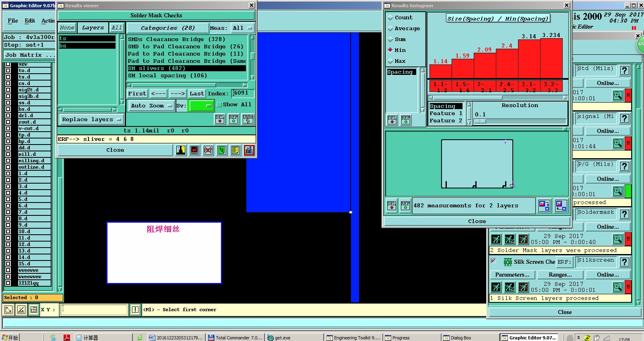Click third running-man icon in Solder Mask row
The image size is (644, 341).
click(x=523, y=240)
